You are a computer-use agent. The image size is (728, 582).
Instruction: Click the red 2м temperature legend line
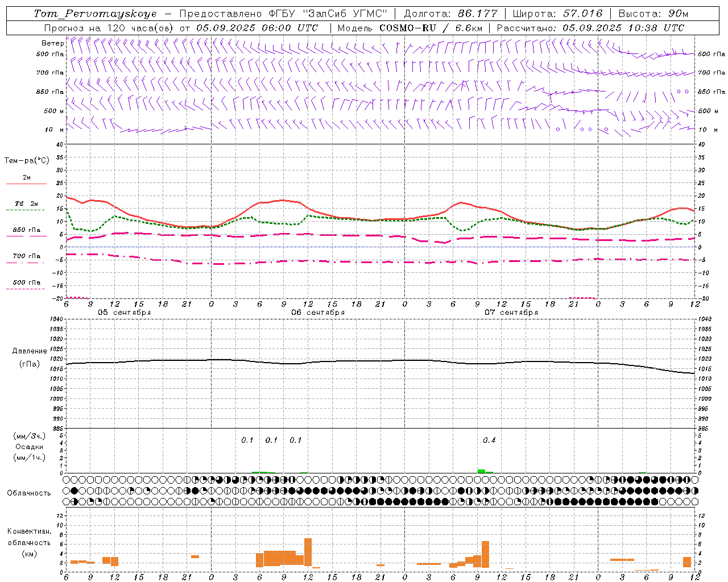coord(26,184)
